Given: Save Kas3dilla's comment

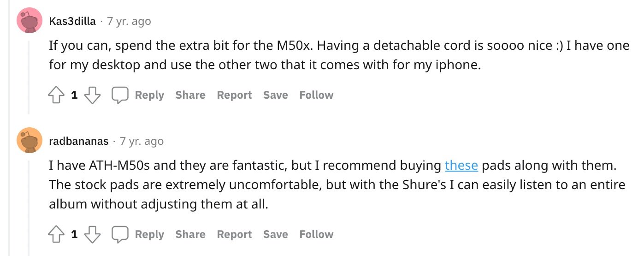Looking at the screenshot, I should (276, 95).
